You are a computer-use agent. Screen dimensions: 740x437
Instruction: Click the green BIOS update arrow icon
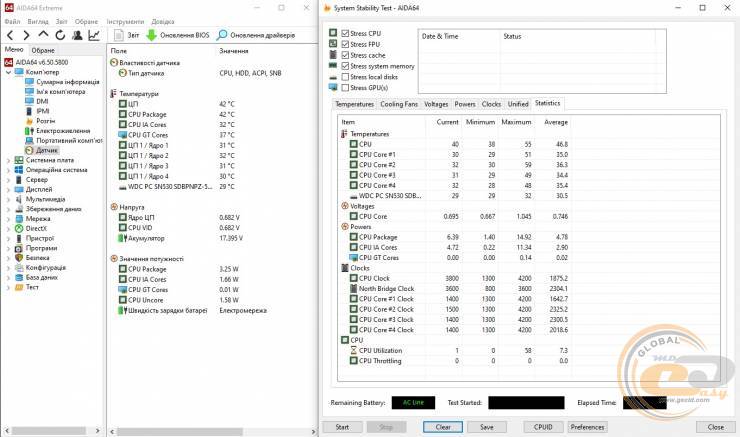[151, 35]
